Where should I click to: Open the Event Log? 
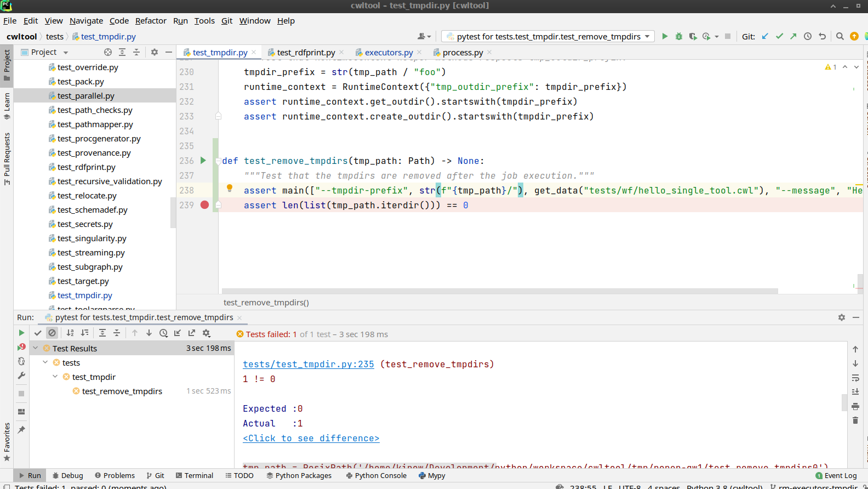click(x=836, y=475)
